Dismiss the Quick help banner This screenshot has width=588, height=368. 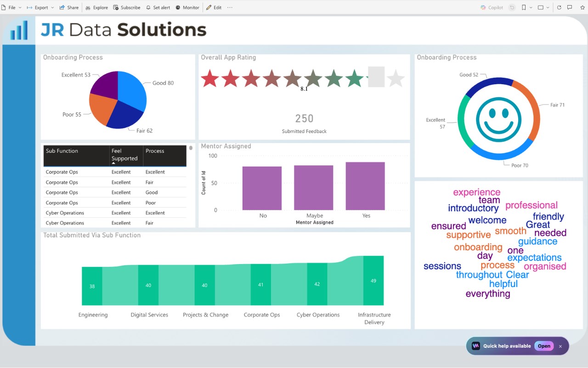click(560, 346)
